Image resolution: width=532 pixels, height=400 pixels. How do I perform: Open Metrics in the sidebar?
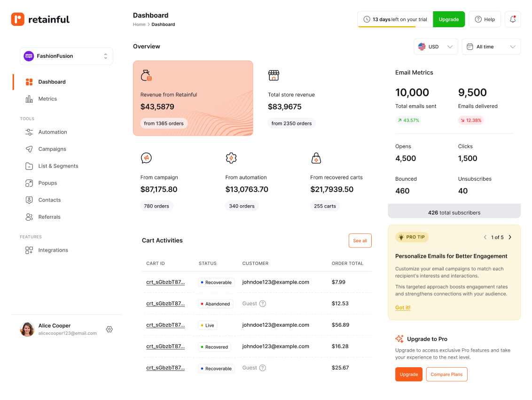(47, 99)
